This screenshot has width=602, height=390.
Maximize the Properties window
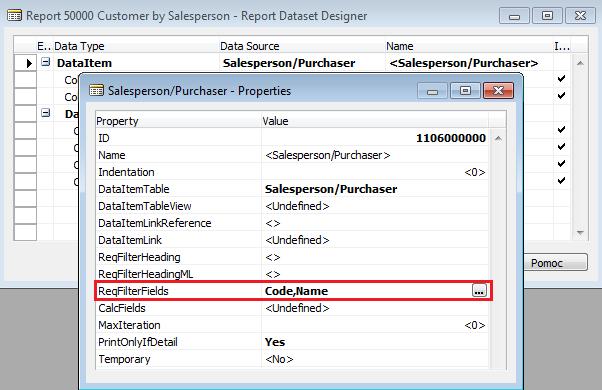click(465, 91)
